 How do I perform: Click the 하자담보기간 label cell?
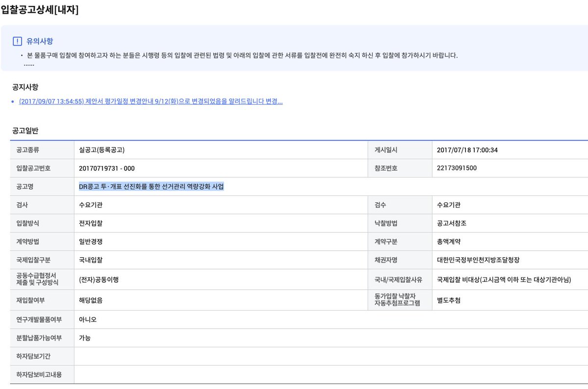tap(42, 356)
